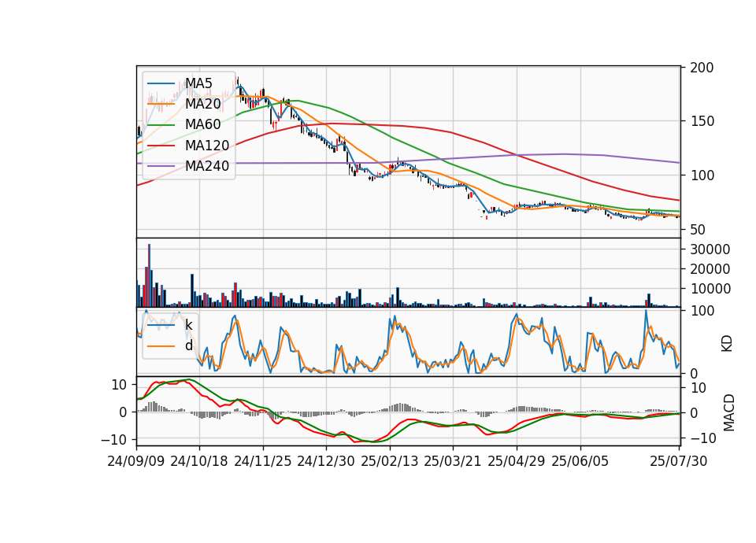Viewport: 756px width, 543px height.
Task: Click the d legend label in KD panel
Action: click(x=188, y=345)
